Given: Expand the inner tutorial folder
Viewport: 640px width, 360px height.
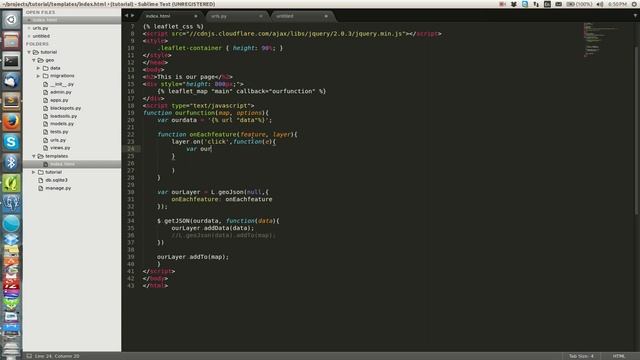Looking at the screenshot, I should (34, 172).
